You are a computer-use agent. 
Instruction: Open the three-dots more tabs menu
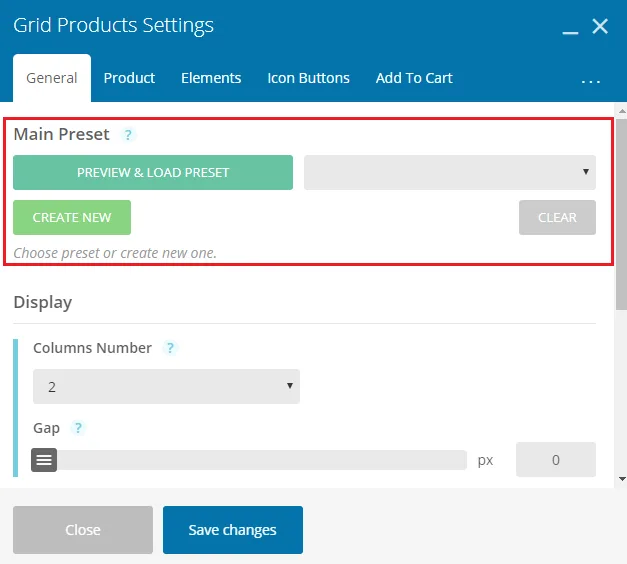tap(591, 81)
